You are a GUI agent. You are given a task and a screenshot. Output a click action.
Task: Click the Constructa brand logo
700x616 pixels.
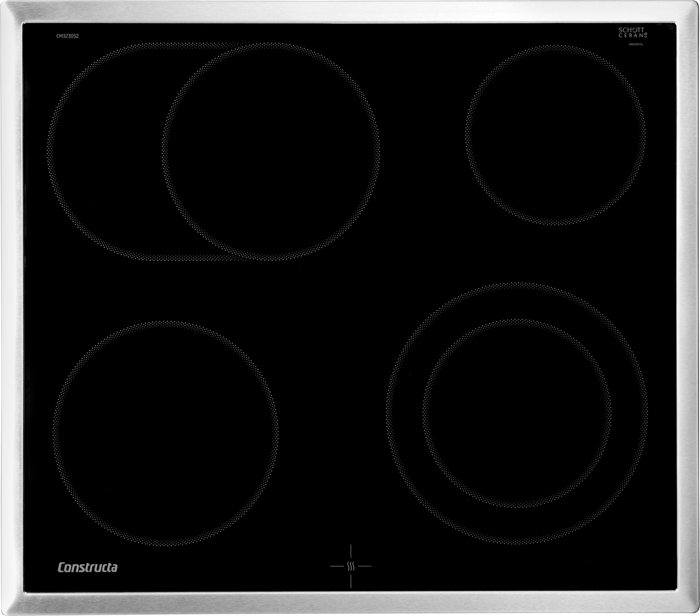(88, 567)
